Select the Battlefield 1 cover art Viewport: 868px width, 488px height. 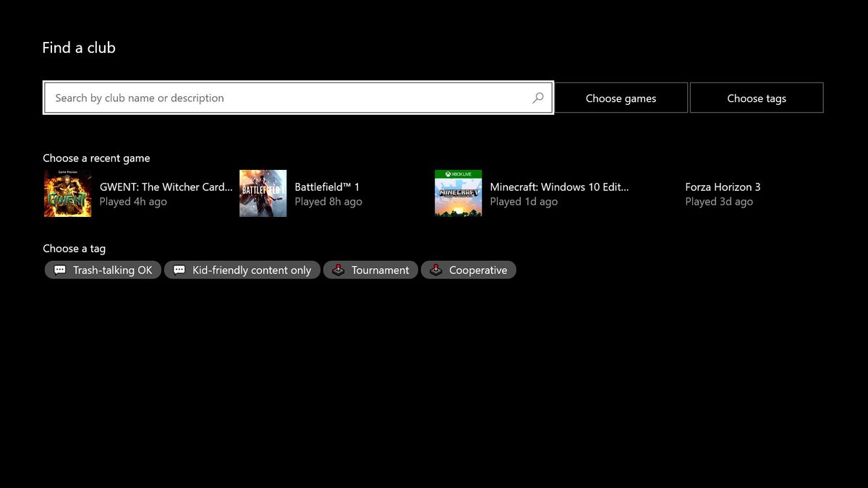coord(263,193)
